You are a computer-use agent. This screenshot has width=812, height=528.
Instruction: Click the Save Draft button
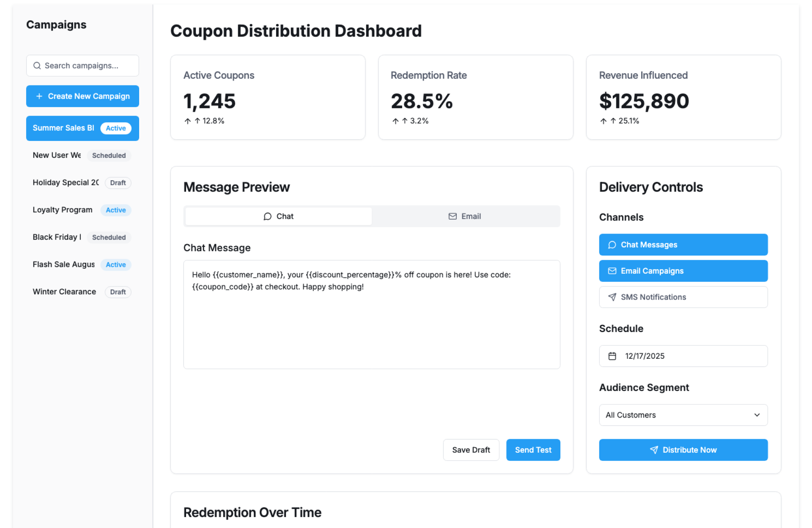point(471,450)
